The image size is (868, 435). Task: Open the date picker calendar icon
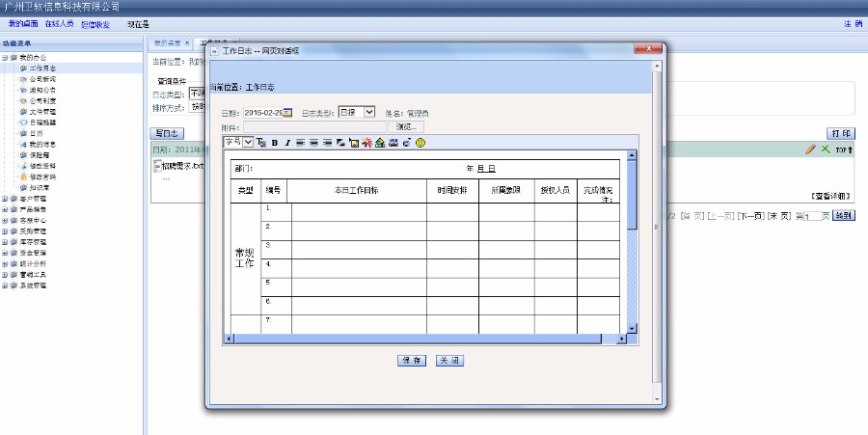coord(287,112)
